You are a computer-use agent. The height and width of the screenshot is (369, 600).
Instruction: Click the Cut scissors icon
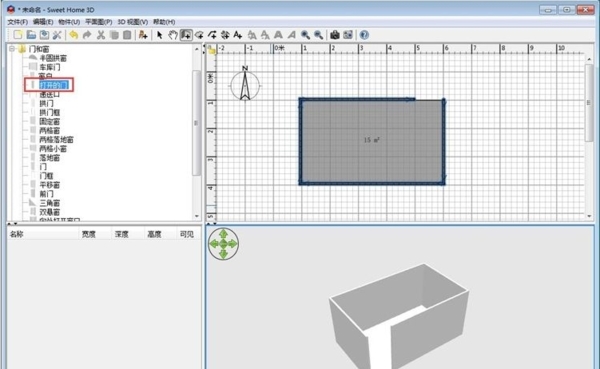101,35
